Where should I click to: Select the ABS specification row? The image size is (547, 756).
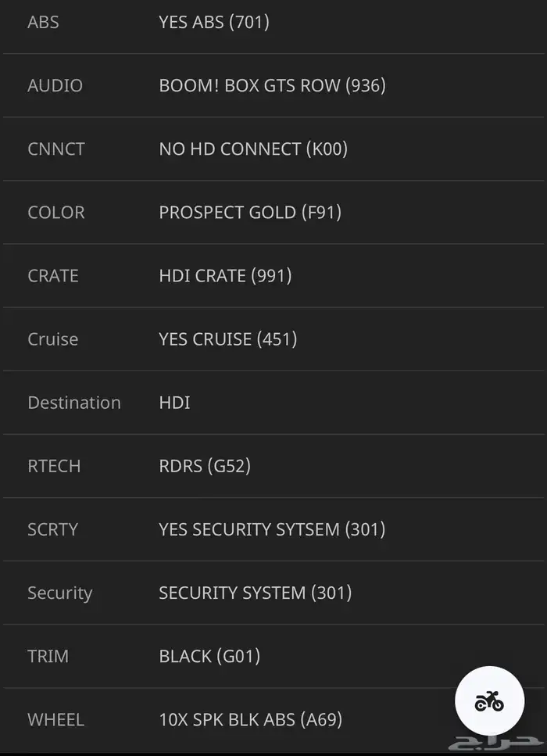273,23
